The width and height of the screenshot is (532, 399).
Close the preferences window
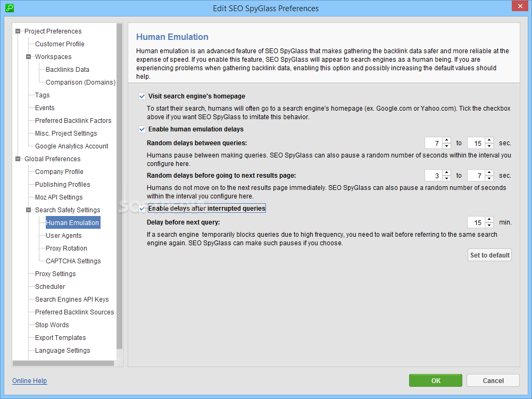click(520, 6)
